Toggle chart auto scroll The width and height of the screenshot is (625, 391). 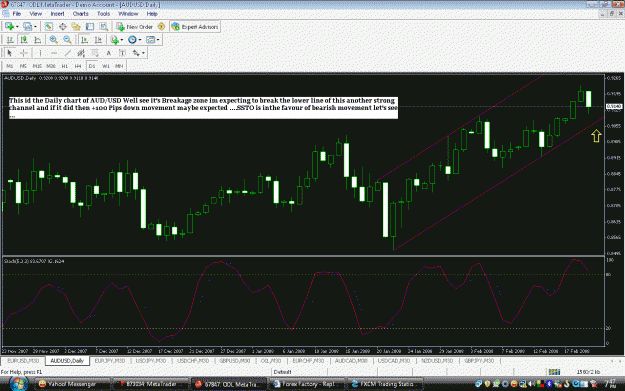(x=85, y=40)
